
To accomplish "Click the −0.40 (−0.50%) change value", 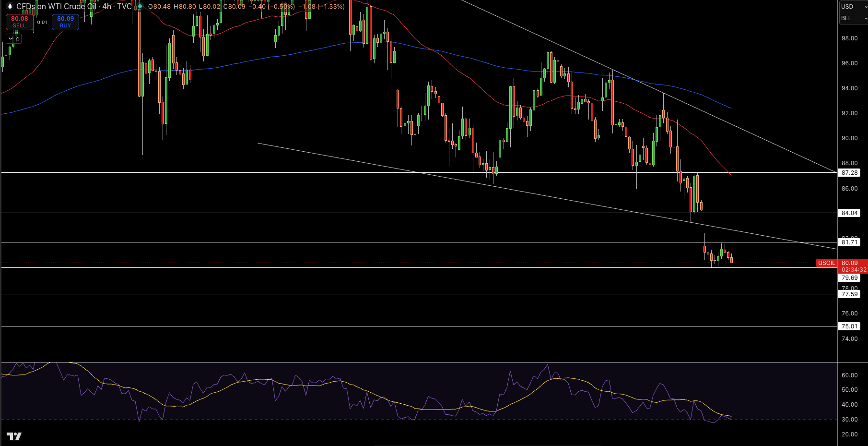I will (271, 7).
